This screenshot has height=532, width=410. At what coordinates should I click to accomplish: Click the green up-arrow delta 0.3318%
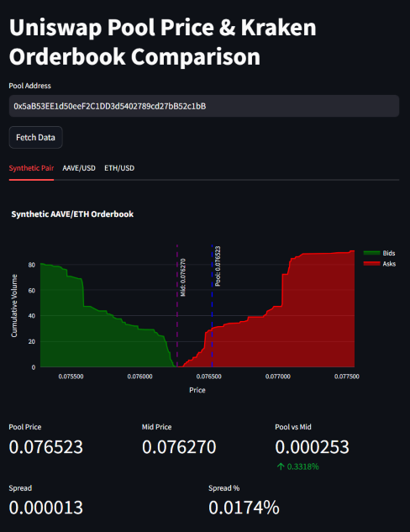click(297, 466)
